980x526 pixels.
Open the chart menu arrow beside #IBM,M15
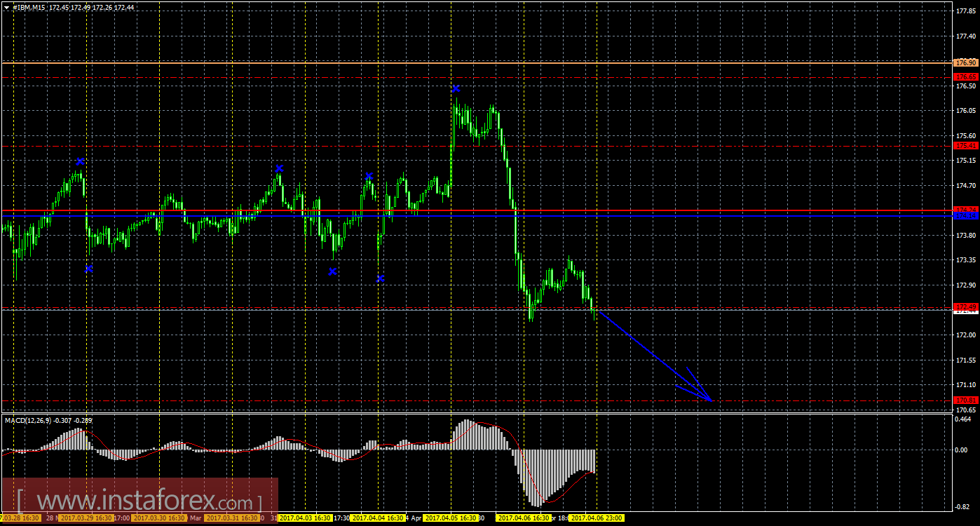[6, 7]
